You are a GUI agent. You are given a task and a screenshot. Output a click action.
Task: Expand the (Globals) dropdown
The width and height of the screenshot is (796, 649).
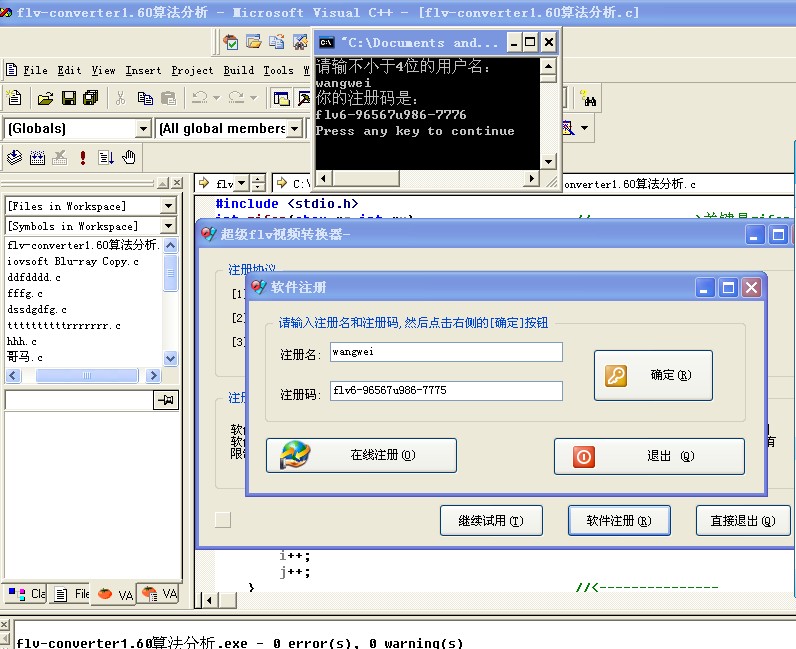pyautogui.click(x=143, y=128)
